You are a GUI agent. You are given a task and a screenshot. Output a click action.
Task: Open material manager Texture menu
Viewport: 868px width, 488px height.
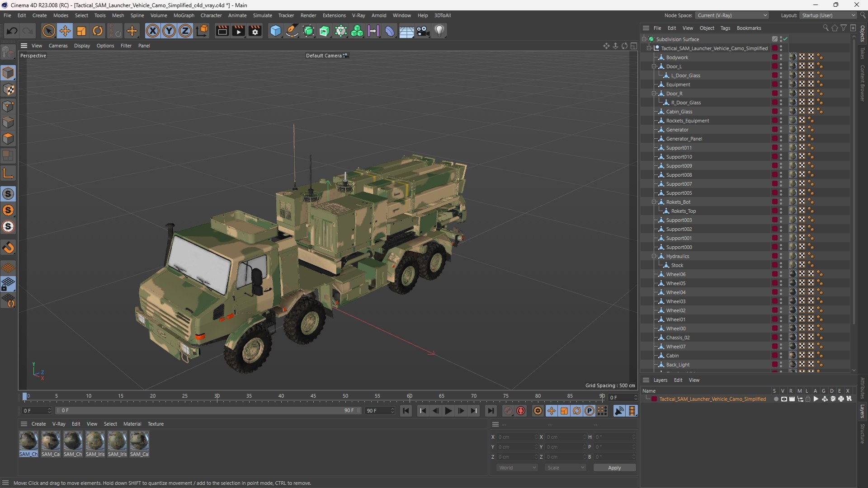(x=156, y=424)
